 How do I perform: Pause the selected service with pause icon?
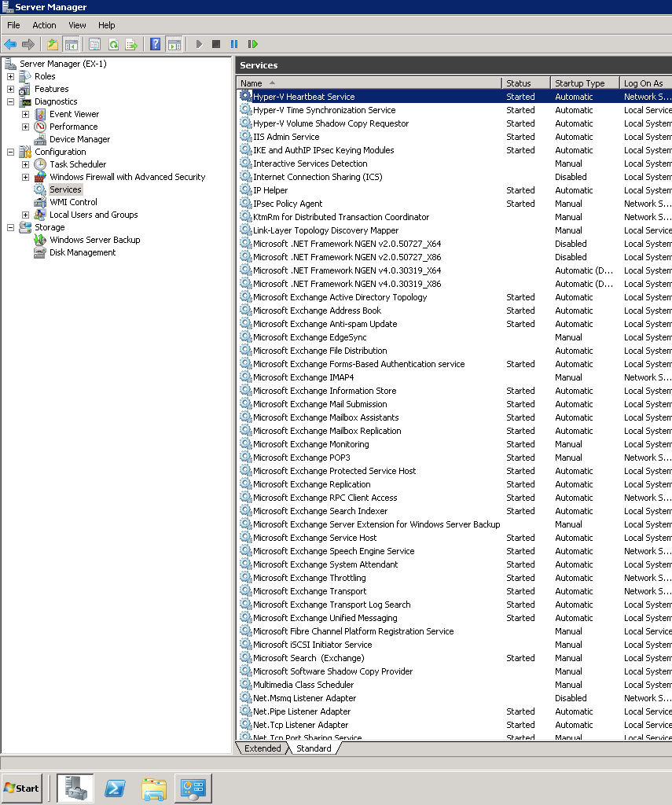pyautogui.click(x=234, y=44)
